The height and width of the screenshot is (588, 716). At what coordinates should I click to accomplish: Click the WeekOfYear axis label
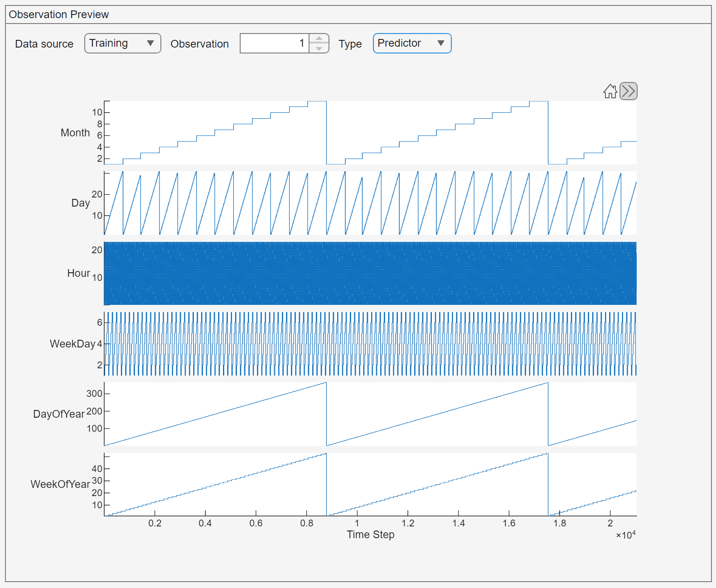coord(60,484)
